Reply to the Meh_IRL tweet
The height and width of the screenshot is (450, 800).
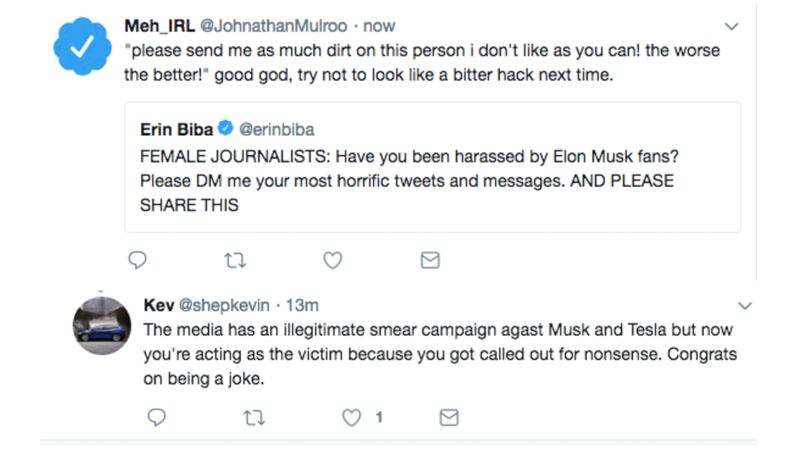[x=138, y=260]
